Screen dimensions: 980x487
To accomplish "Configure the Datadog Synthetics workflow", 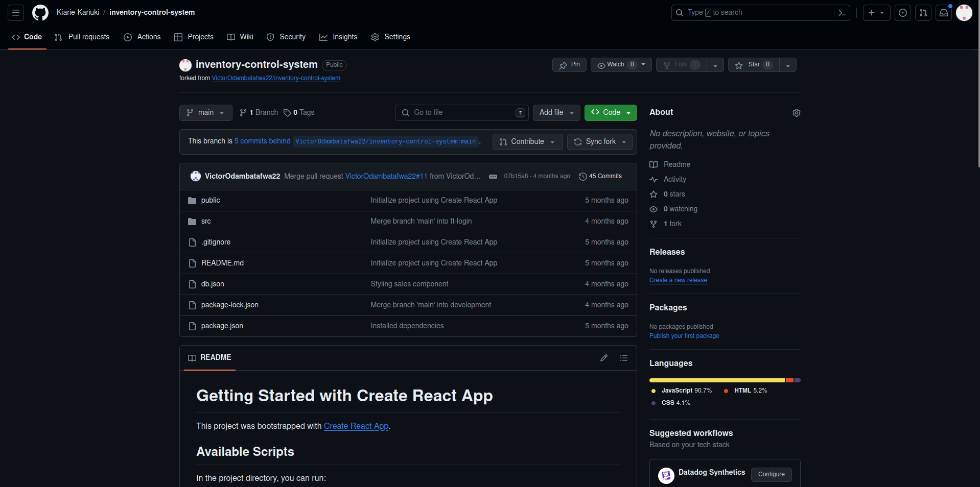I will (x=771, y=474).
